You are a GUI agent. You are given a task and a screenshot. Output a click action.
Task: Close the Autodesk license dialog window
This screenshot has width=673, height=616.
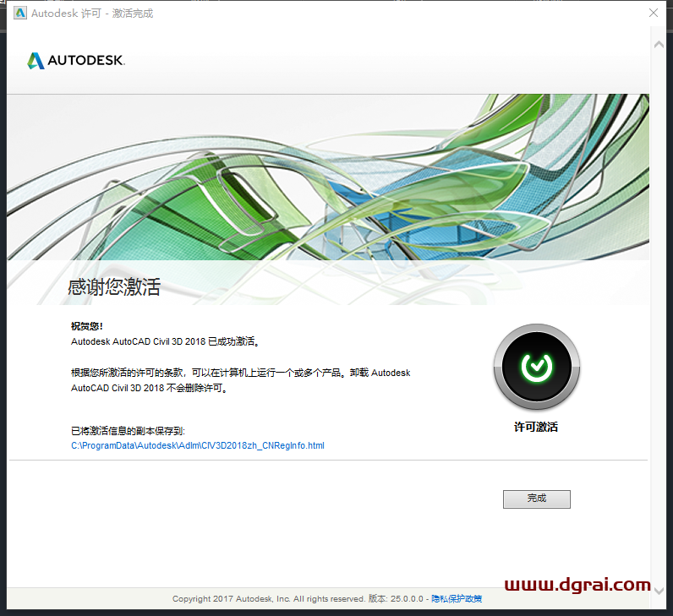(x=654, y=14)
